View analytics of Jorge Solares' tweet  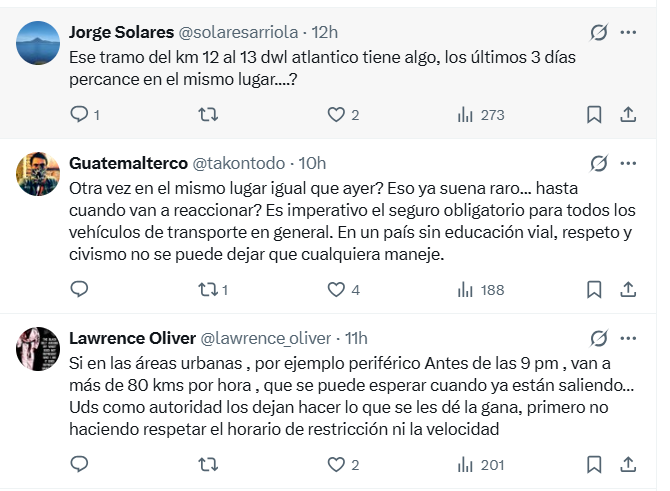coord(465,115)
